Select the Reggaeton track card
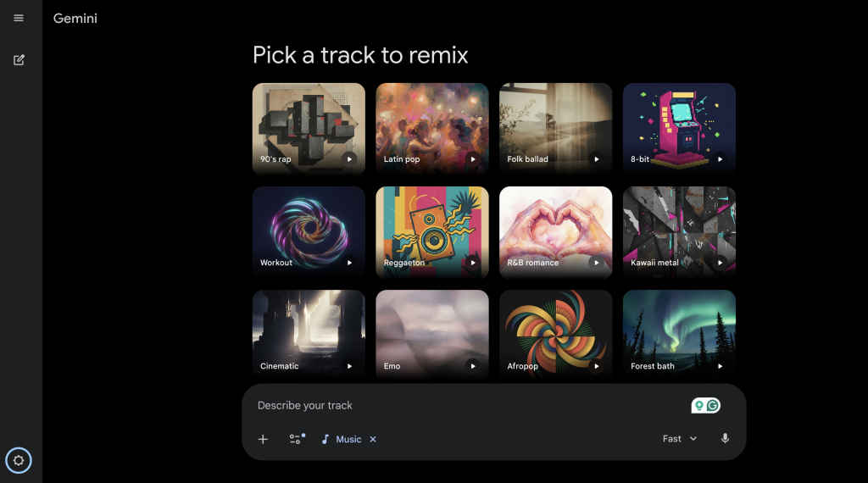Image resolution: width=868 pixels, height=483 pixels. [x=431, y=229]
